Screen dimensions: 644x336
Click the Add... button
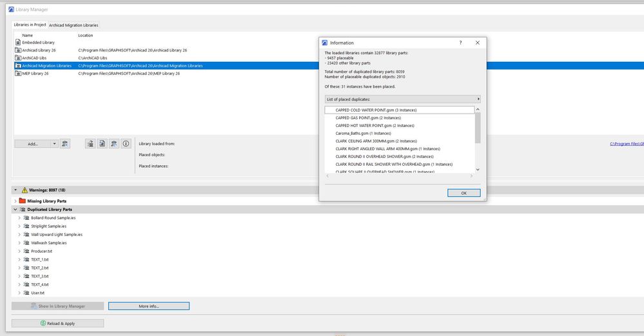pos(33,144)
